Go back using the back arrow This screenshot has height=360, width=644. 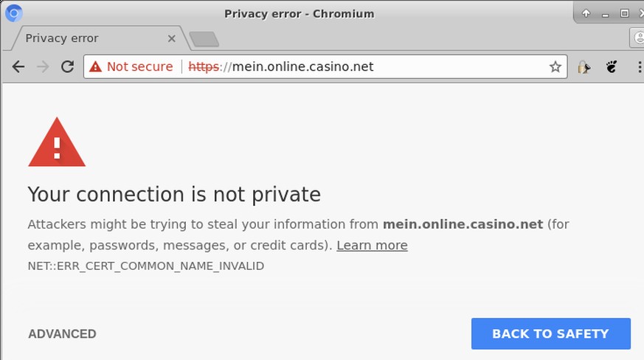pyautogui.click(x=18, y=66)
